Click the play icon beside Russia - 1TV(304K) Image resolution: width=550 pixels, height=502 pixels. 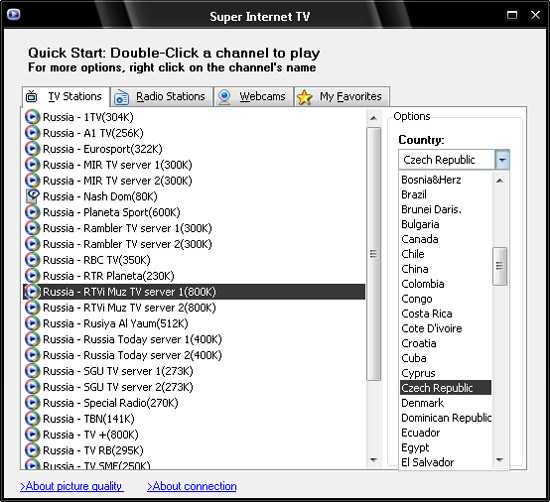coord(32,117)
